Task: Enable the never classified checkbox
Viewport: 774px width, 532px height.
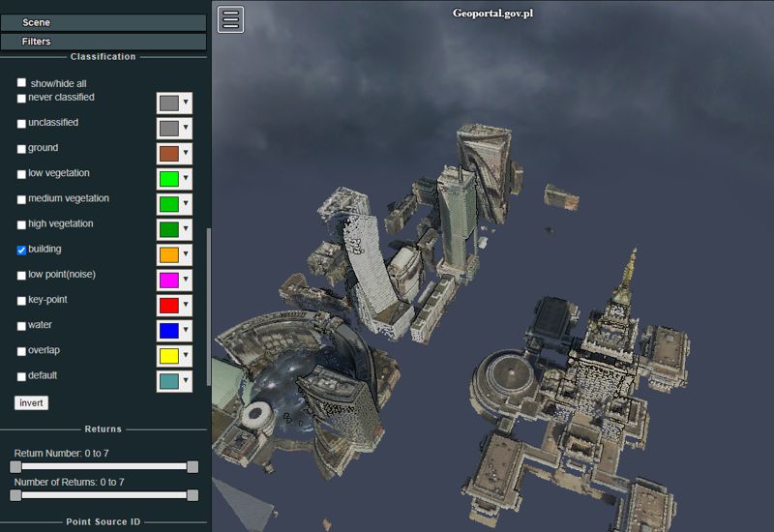Action: [21, 99]
